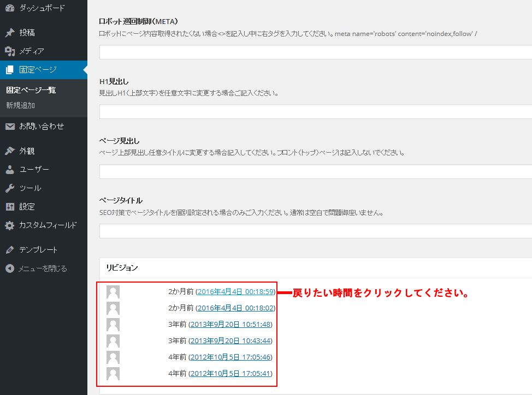The height and width of the screenshot is (395, 532).
Task: Click avatar next to 00:18:59 revision
Action: (113, 292)
